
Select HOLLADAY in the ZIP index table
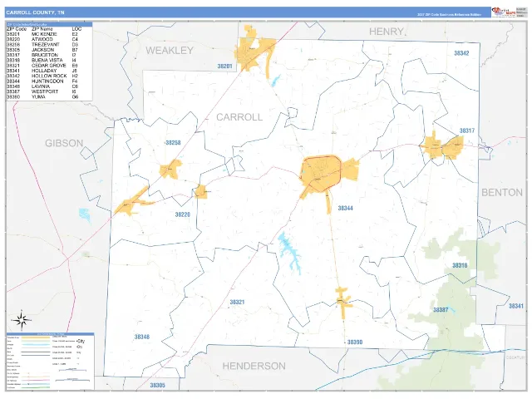pos(44,71)
